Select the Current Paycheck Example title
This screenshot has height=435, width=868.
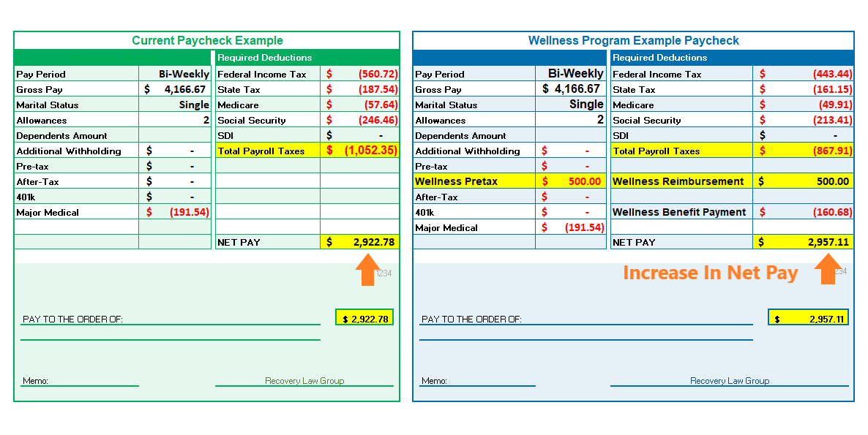point(207,41)
